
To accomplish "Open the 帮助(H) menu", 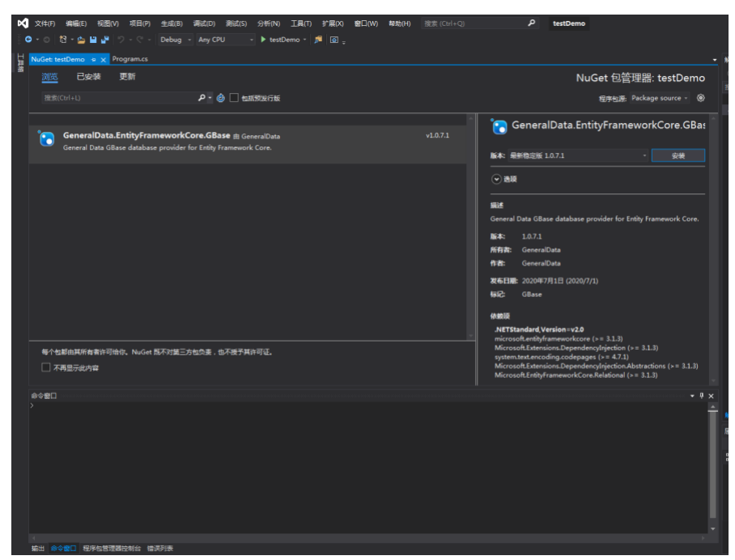I will [399, 23].
